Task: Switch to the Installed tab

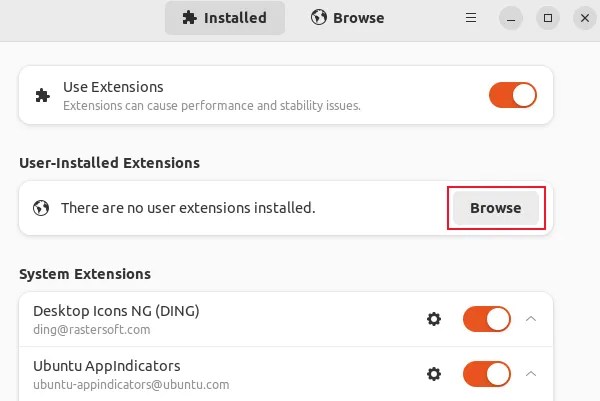Action: click(x=225, y=18)
